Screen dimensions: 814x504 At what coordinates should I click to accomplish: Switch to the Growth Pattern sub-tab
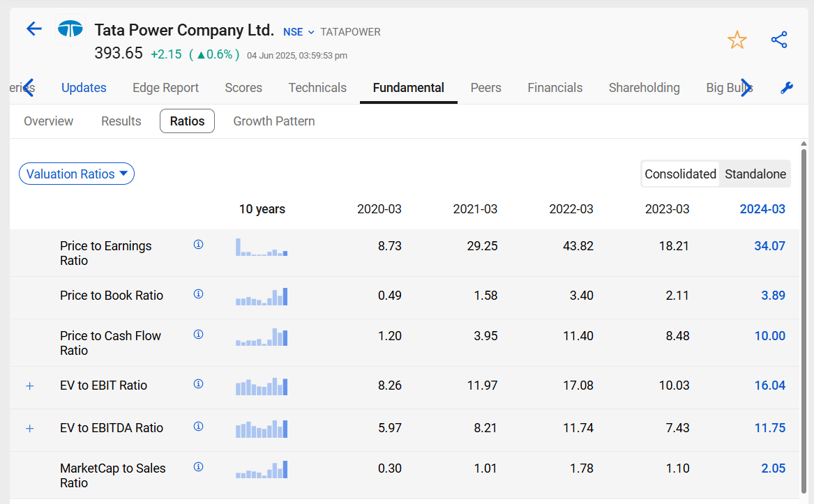[x=273, y=121]
